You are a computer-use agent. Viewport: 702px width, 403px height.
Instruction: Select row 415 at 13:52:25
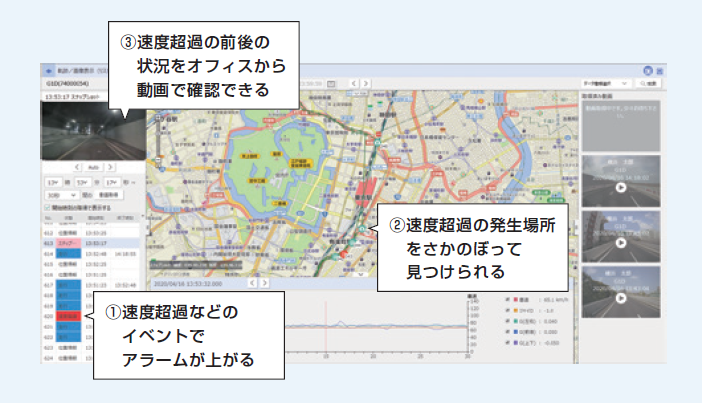click(x=91, y=264)
